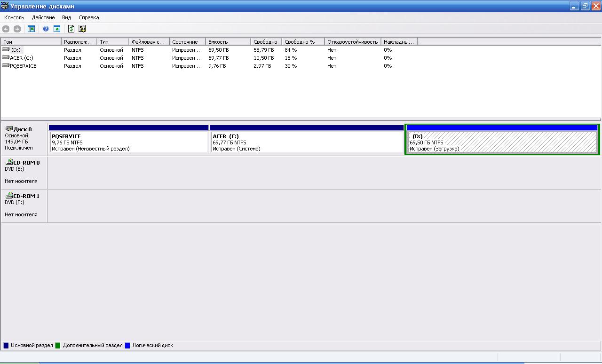Click the 30 % free percentage cell
The width and height of the screenshot is (602, 364).
[x=291, y=66]
